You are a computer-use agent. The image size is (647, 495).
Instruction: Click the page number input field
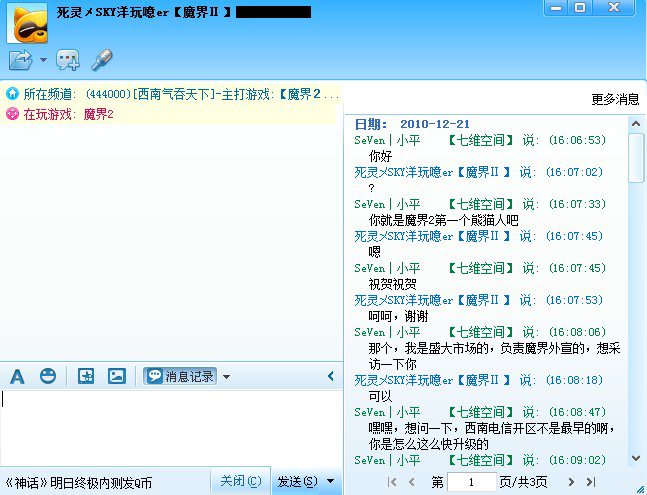(x=471, y=482)
